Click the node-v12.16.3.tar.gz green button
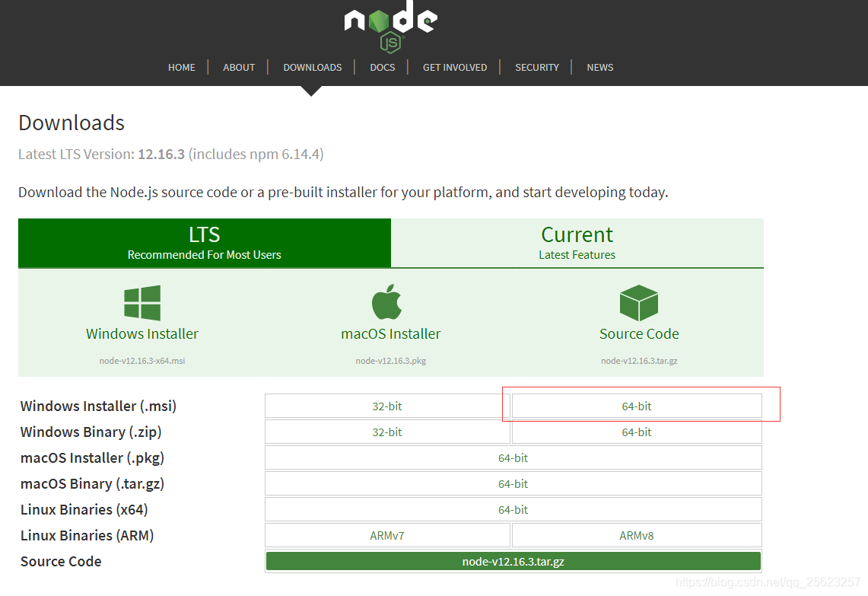The width and height of the screenshot is (868, 596). [513, 561]
